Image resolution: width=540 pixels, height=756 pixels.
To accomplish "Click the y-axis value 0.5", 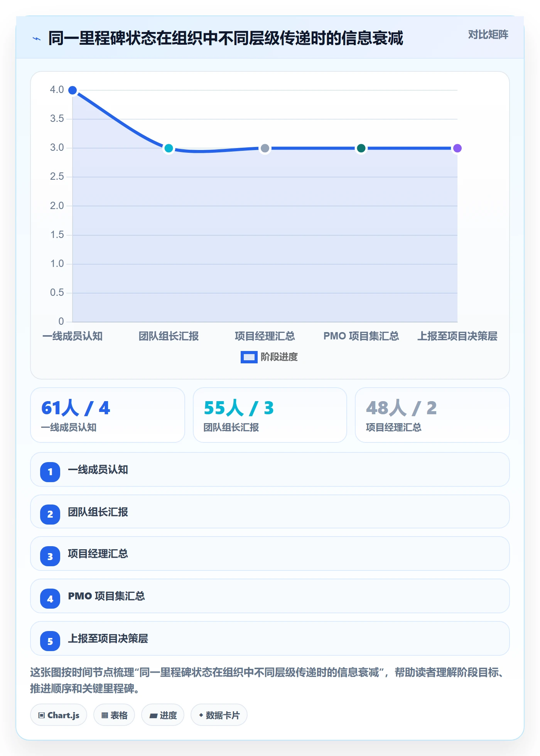I will click(x=57, y=293).
